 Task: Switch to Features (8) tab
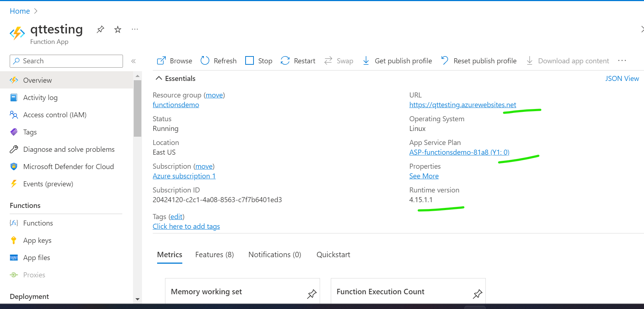click(215, 255)
